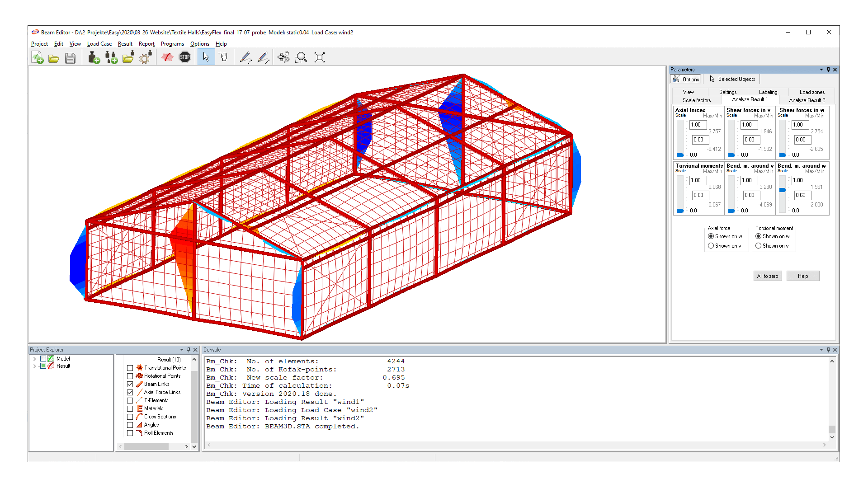Open the Parameters panel dropdown arrow
The width and height of the screenshot is (868, 488).
[x=821, y=70]
